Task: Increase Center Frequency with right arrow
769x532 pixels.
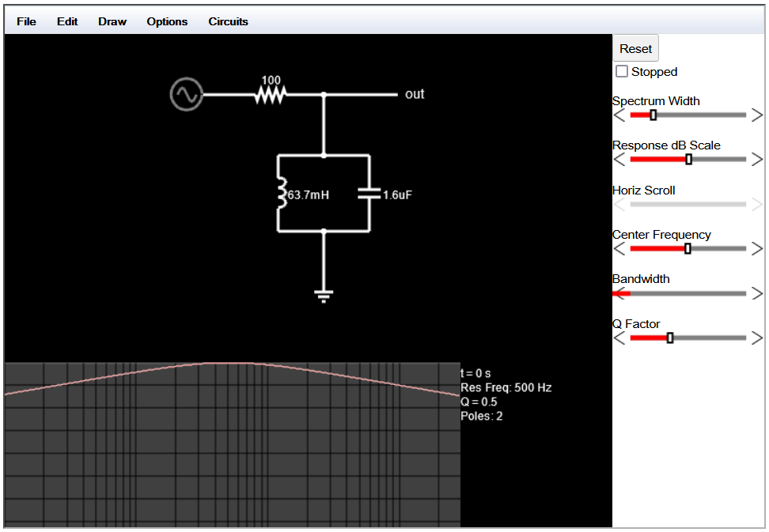Action: pos(756,249)
